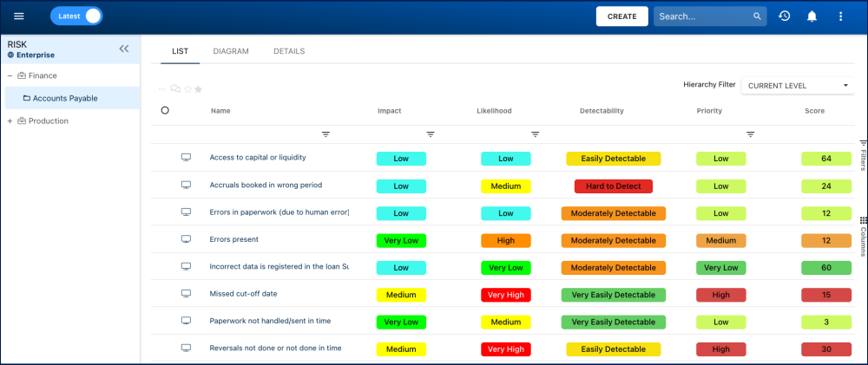This screenshot has width=868, height=365.
Task: Switch to the LIST tab
Action: [x=180, y=51]
